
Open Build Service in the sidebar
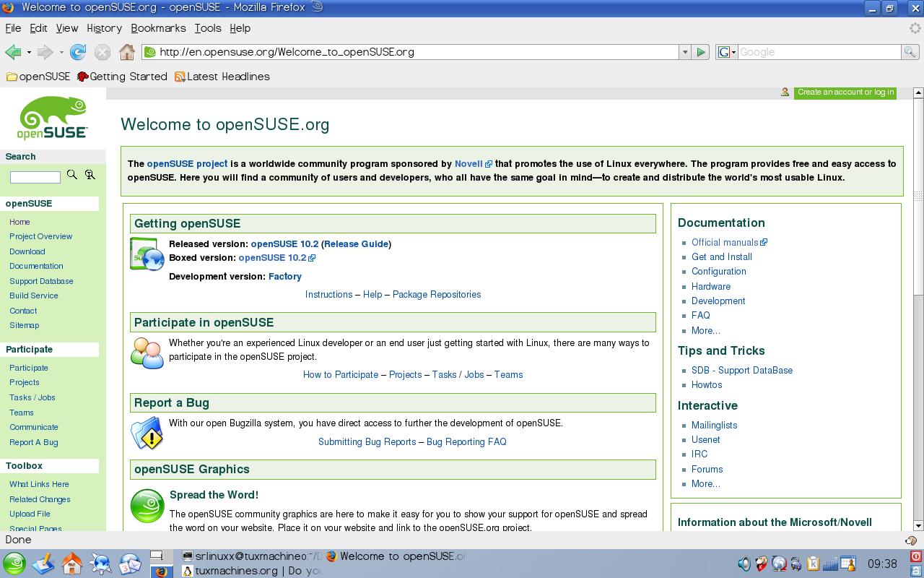click(34, 296)
